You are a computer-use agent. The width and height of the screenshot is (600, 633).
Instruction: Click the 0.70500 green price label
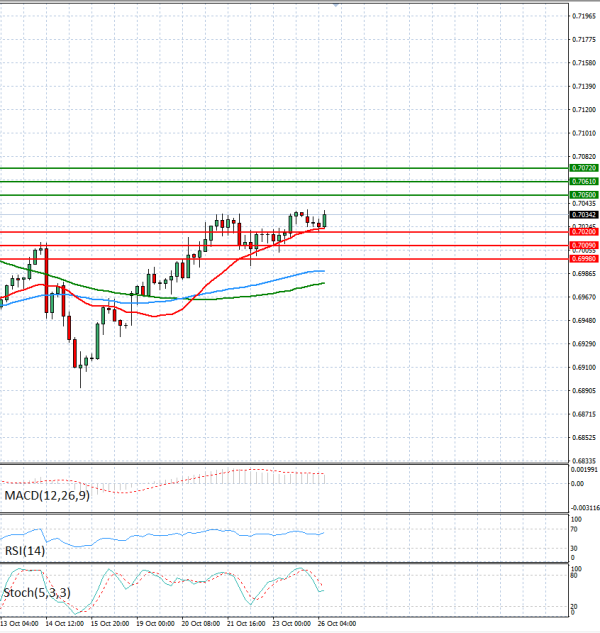pos(583,195)
